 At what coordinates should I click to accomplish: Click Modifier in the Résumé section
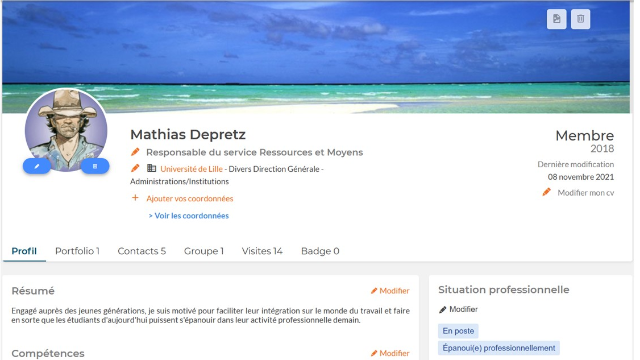pyautogui.click(x=390, y=291)
